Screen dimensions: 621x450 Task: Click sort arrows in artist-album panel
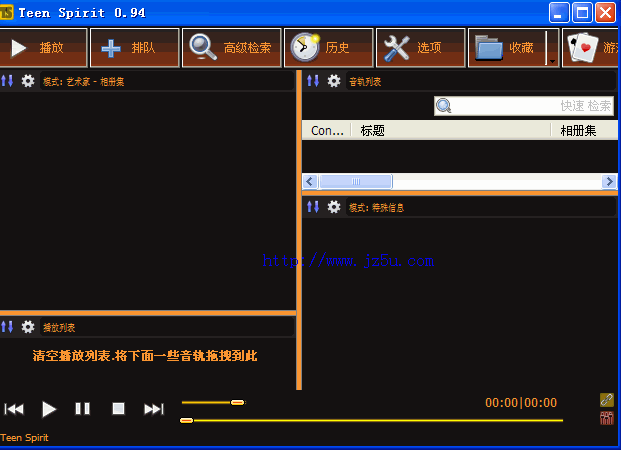pyautogui.click(x=7, y=81)
